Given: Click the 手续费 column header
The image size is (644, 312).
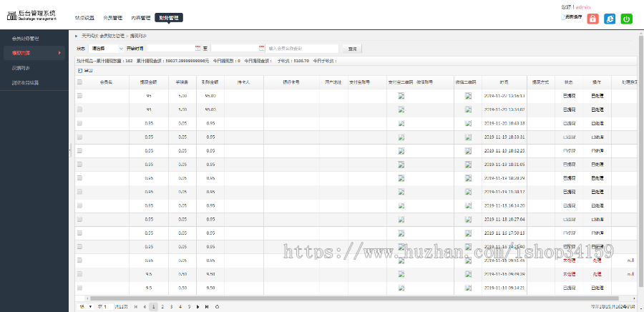Looking at the screenshot, I should [182, 82].
